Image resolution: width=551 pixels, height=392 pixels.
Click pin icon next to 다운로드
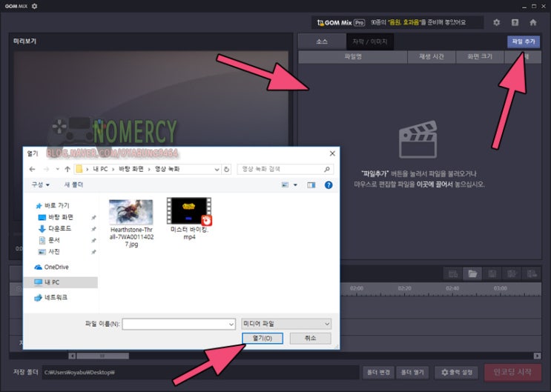pyautogui.click(x=93, y=229)
